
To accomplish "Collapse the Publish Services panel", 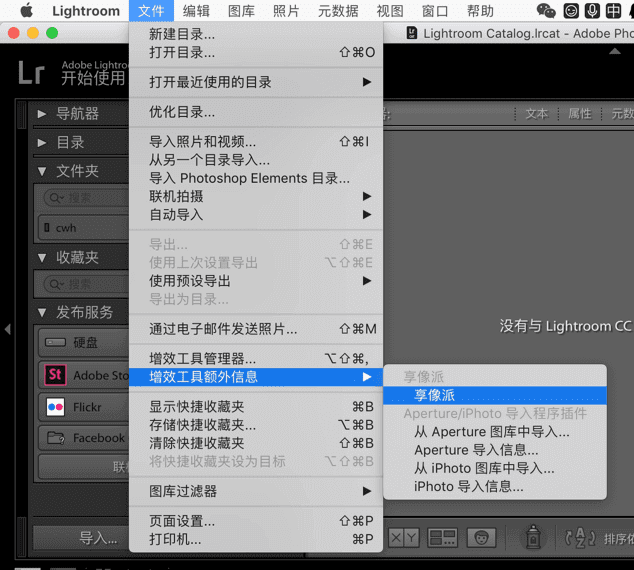I will pos(42,312).
